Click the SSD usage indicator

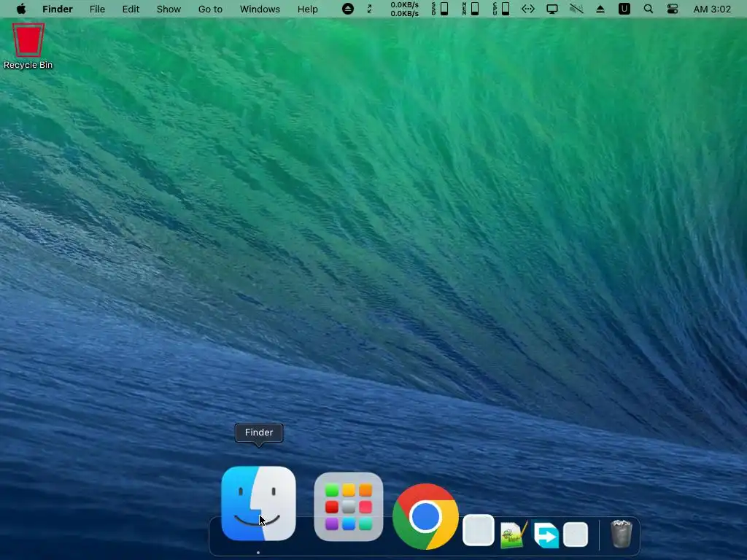coord(440,9)
